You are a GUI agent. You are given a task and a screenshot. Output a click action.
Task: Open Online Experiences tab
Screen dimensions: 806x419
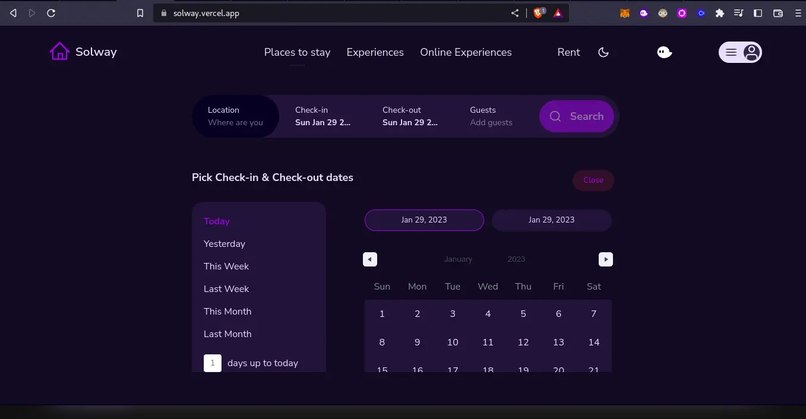coord(466,52)
